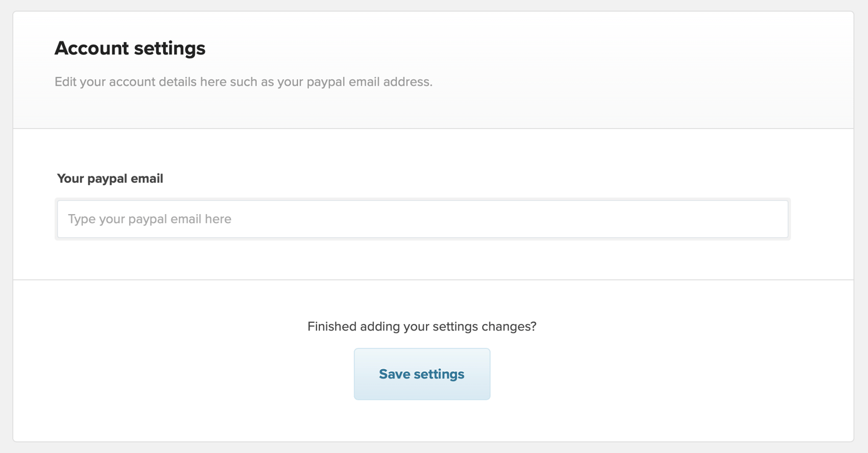The width and height of the screenshot is (868, 453).
Task: Save the account settings
Action: [422, 374]
